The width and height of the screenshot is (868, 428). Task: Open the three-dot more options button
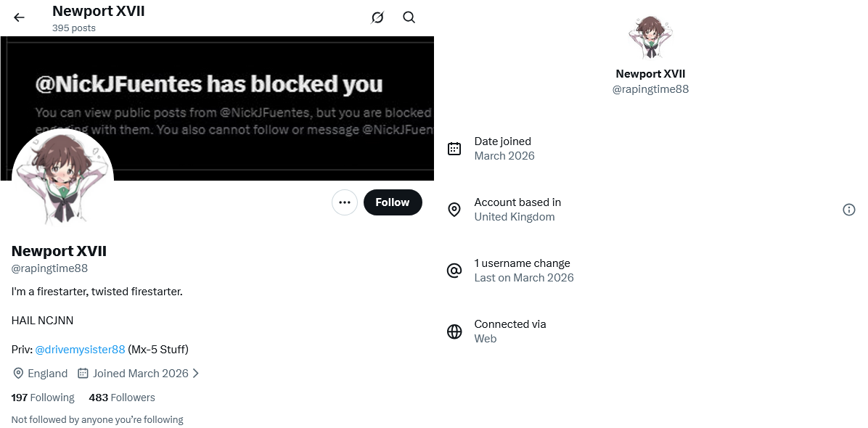(344, 202)
